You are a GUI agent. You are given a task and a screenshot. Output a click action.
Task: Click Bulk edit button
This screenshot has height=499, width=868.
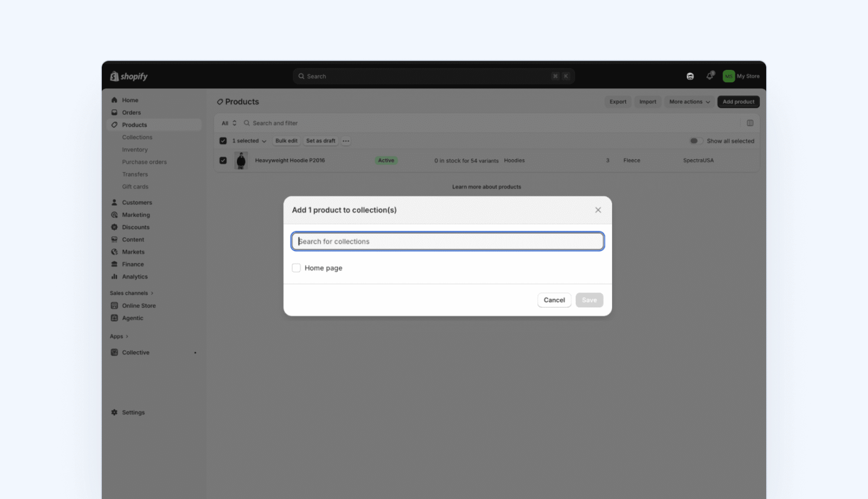click(286, 141)
